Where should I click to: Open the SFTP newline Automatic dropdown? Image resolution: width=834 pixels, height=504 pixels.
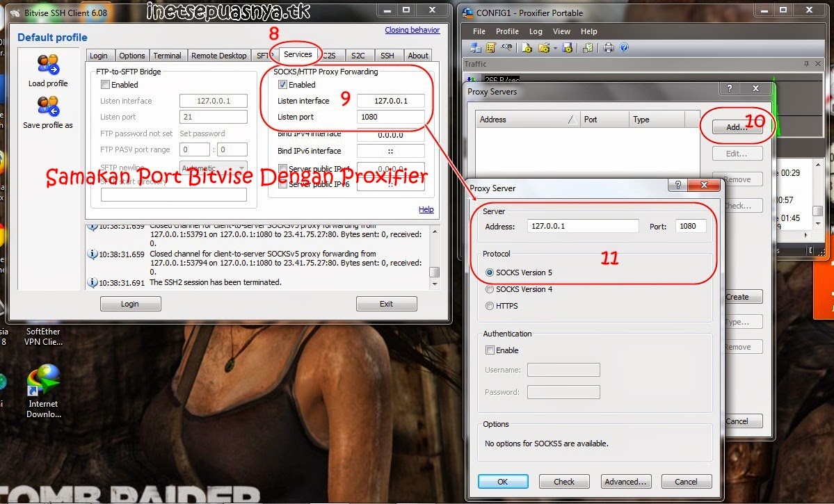tap(214, 168)
